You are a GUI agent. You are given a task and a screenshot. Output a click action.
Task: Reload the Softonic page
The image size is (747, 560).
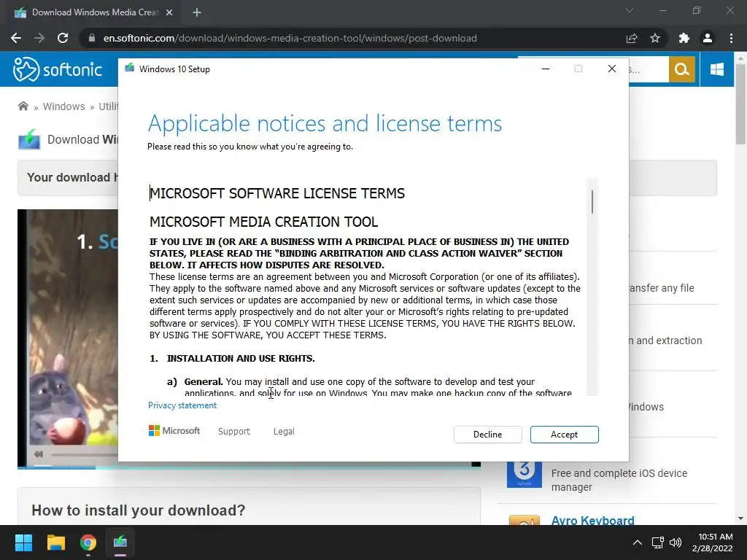(x=63, y=38)
